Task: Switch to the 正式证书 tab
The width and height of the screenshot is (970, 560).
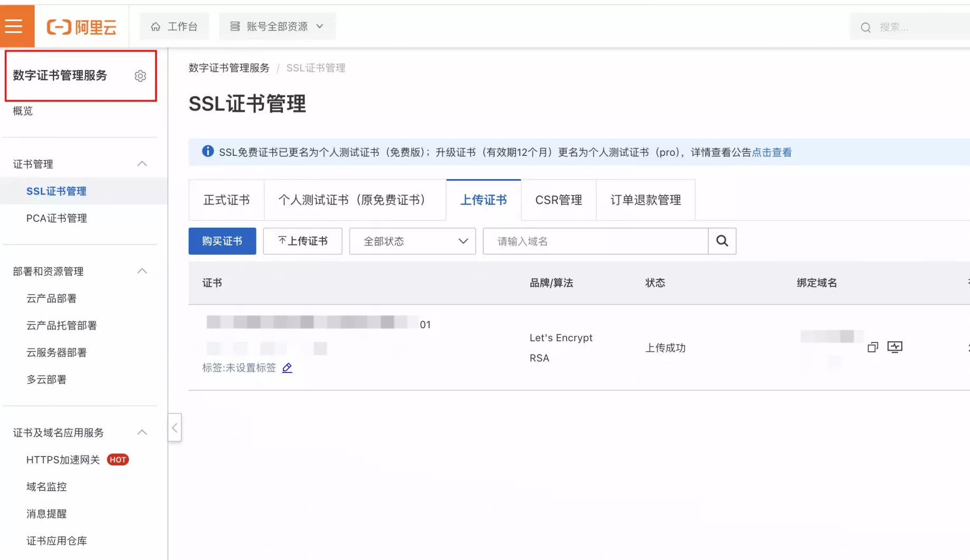Action: (226, 200)
